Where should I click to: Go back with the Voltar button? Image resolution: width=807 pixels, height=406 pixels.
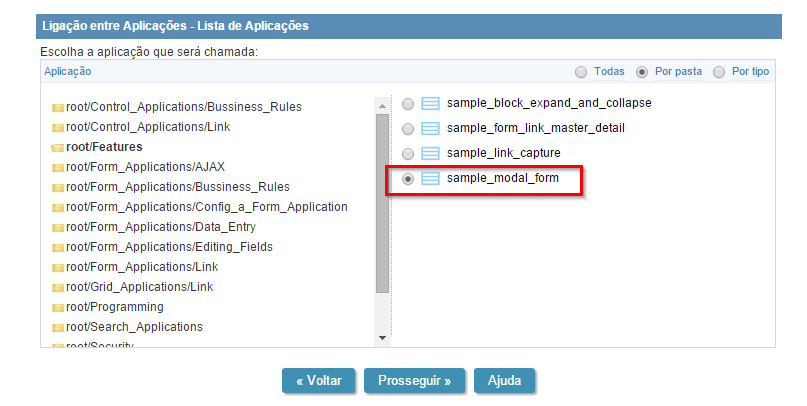[x=318, y=381]
